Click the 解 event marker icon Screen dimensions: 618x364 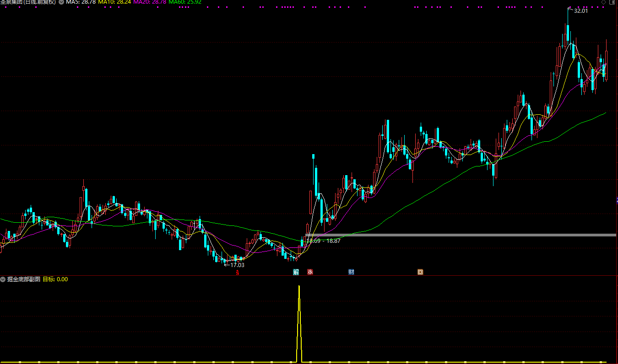click(x=296, y=272)
